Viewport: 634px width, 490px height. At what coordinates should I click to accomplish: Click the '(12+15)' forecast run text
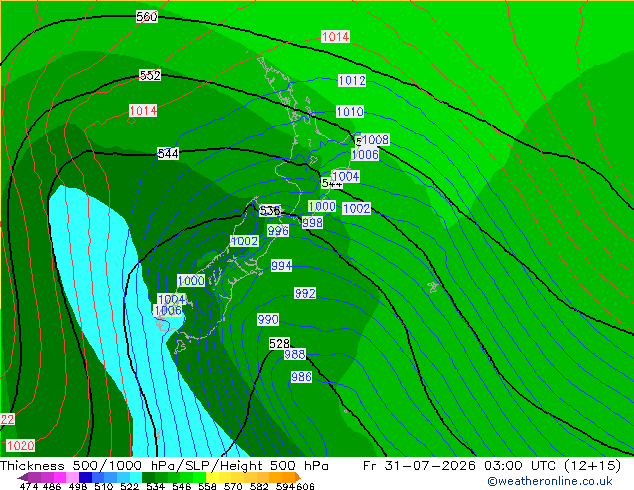pyautogui.click(x=592, y=466)
